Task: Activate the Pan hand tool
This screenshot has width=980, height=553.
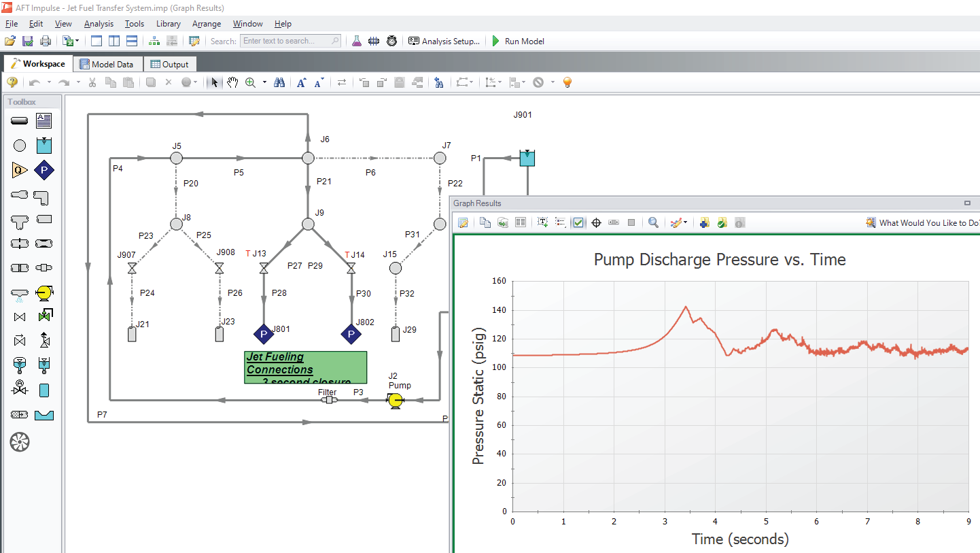Action: [232, 82]
